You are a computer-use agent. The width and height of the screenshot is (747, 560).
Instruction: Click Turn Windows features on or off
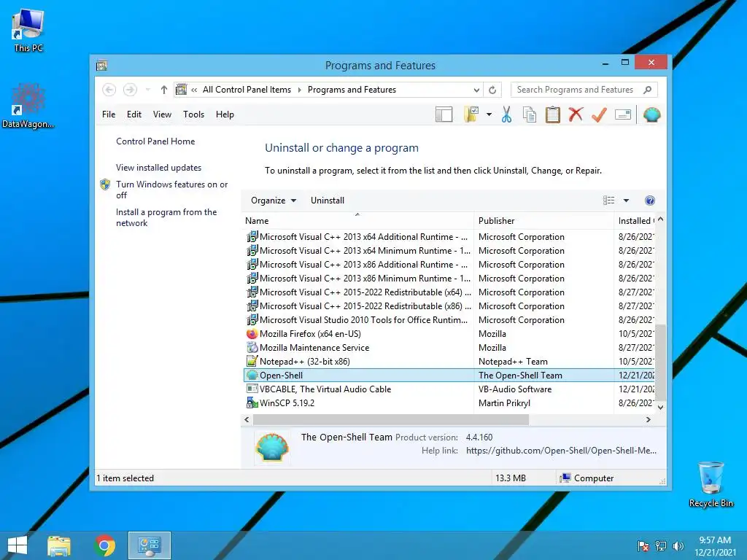[172, 190]
